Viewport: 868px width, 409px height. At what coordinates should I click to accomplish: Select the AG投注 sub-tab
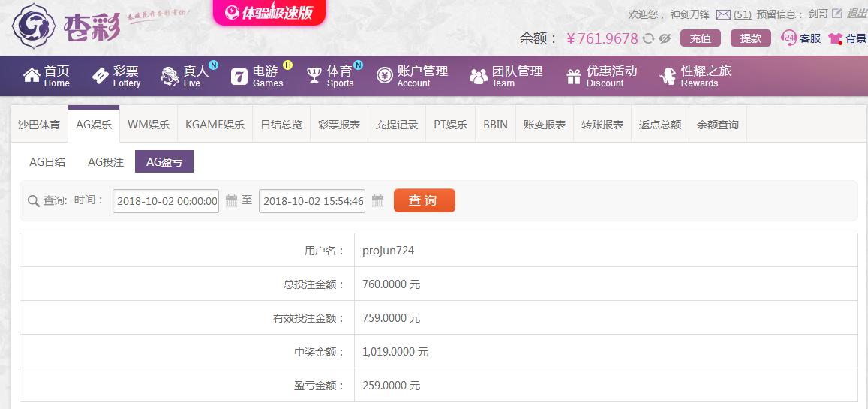pos(106,161)
